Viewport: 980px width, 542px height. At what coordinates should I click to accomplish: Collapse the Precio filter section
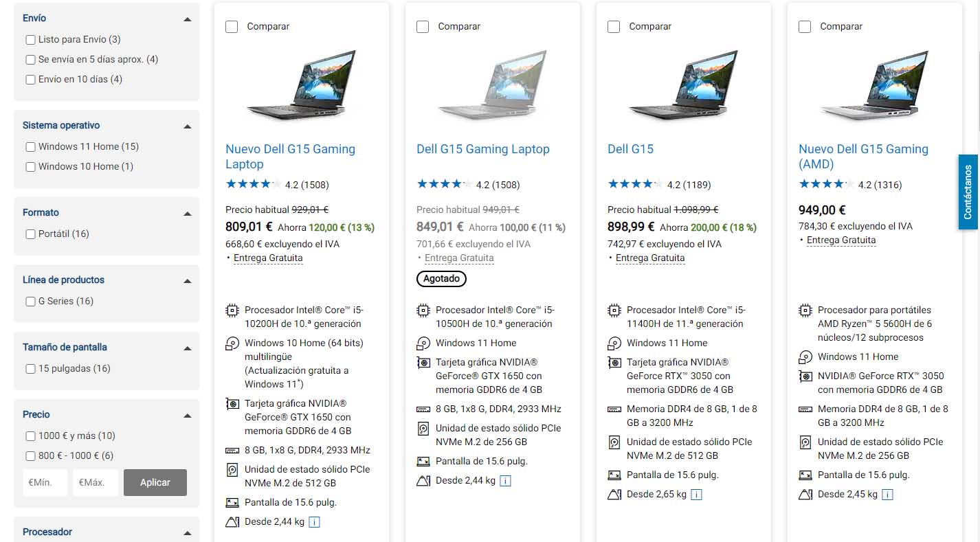[x=187, y=415]
